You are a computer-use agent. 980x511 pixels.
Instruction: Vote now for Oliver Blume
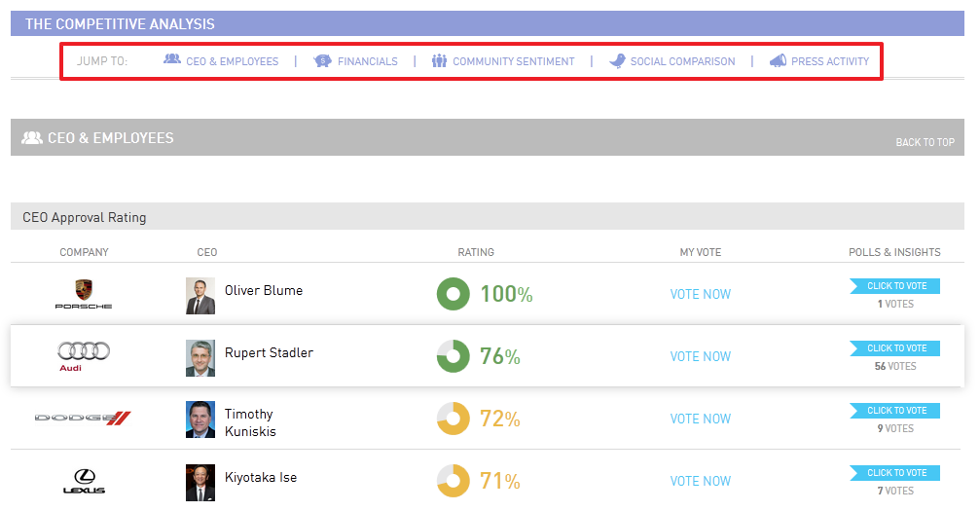(x=700, y=294)
